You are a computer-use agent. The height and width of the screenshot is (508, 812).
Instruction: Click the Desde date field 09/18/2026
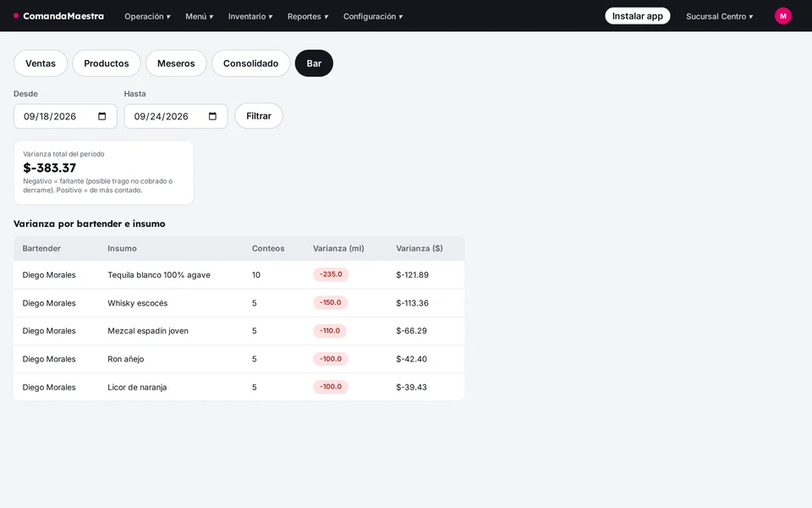coord(65,116)
